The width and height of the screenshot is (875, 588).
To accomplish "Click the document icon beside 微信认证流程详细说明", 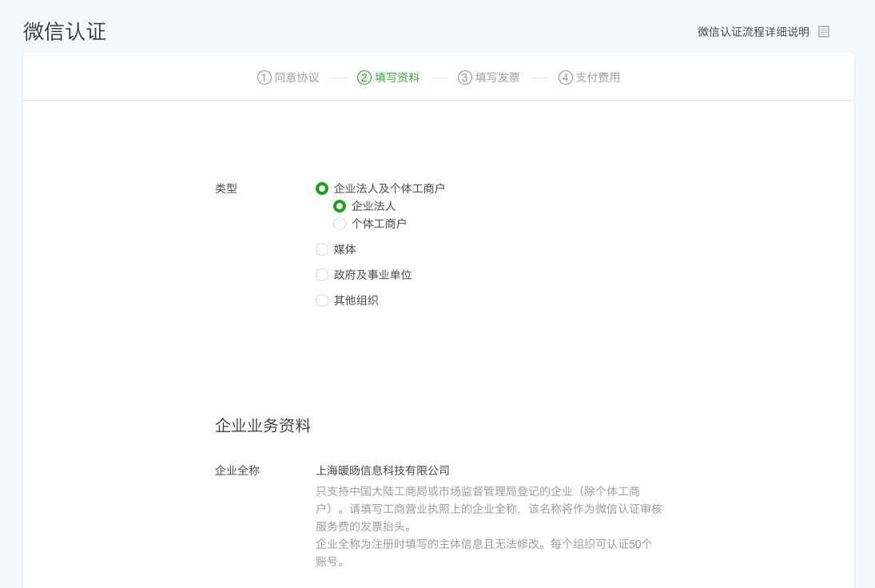I will [x=823, y=32].
